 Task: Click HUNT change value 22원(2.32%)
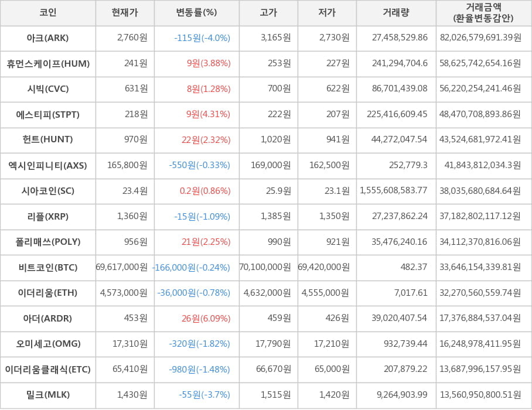(x=206, y=140)
